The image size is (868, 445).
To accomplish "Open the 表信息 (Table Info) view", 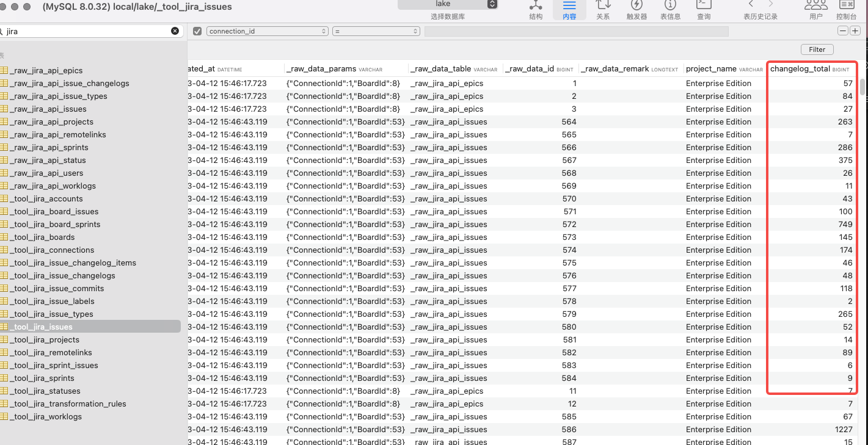I will (670, 10).
